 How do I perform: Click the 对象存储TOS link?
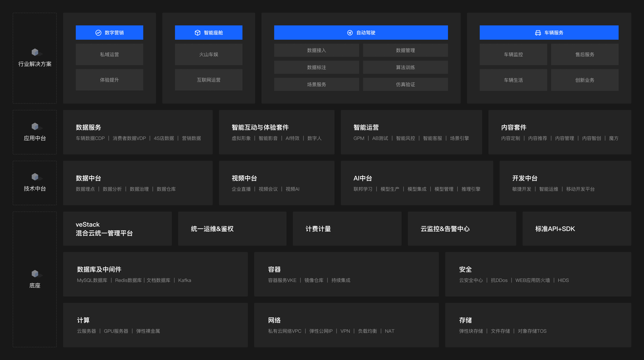[x=532, y=331]
